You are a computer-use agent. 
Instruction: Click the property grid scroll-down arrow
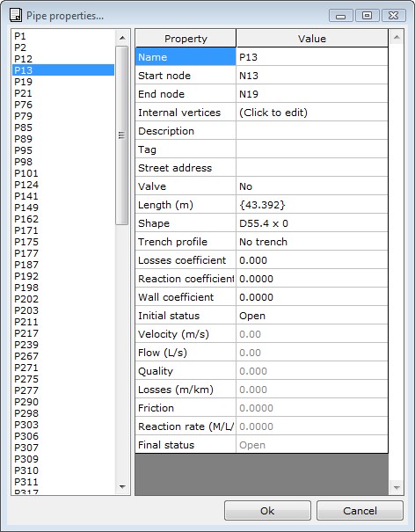coord(396,487)
